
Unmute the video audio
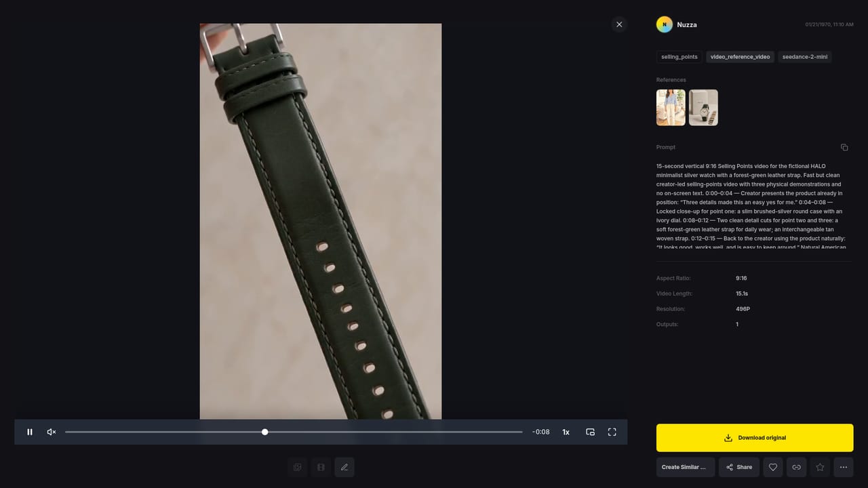click(52, 432)
